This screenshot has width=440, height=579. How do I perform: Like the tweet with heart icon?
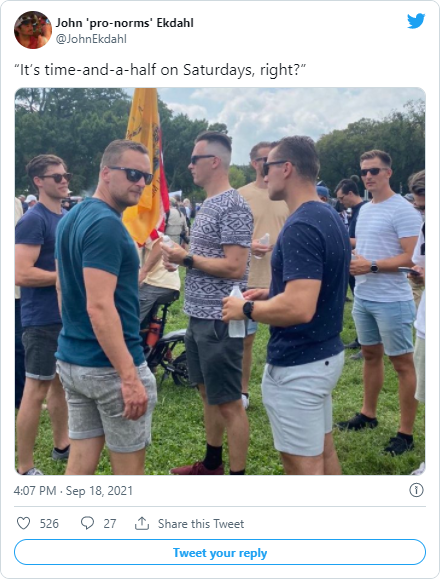24,523
